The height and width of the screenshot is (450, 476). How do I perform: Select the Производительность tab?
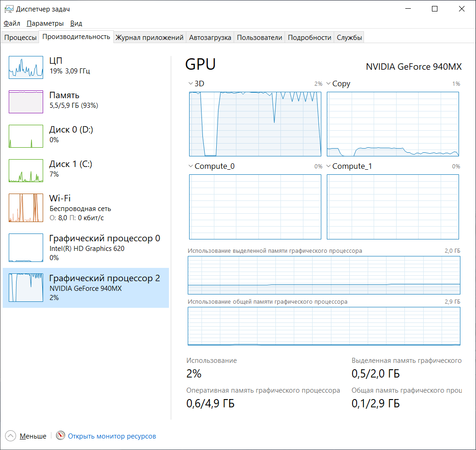tap(76, 37)
